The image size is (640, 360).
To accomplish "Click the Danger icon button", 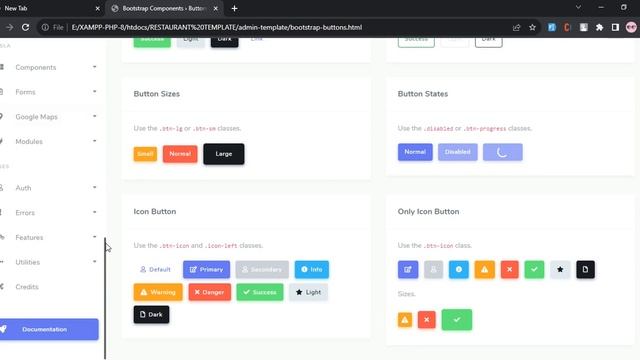I will [x=209, y=292].
